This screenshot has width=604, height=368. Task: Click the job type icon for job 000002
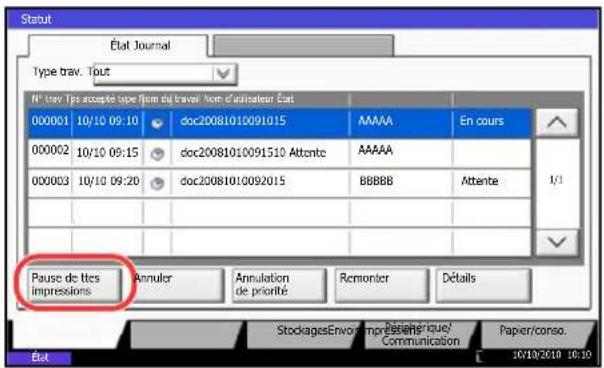tap(157, 154)
